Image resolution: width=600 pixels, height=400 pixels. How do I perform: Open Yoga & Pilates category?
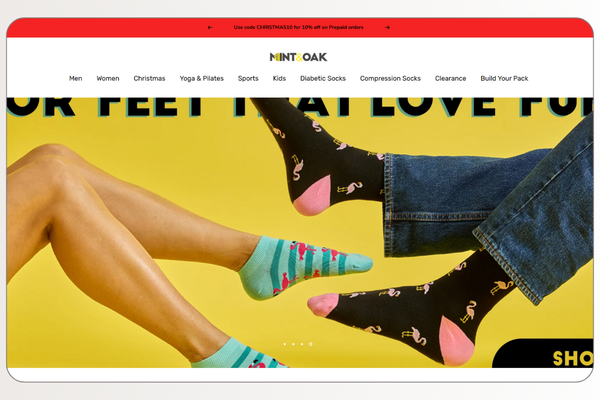[202, 78]
